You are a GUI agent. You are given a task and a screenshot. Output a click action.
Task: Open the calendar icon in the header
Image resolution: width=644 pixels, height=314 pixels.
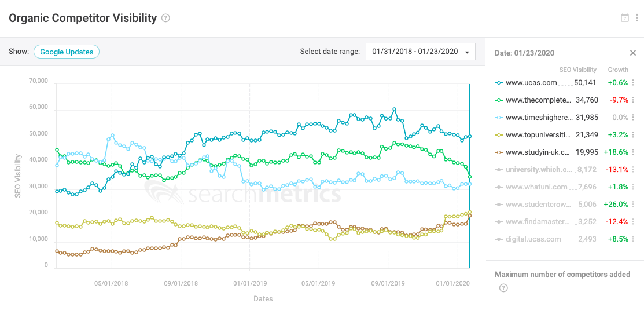point(625,18)
